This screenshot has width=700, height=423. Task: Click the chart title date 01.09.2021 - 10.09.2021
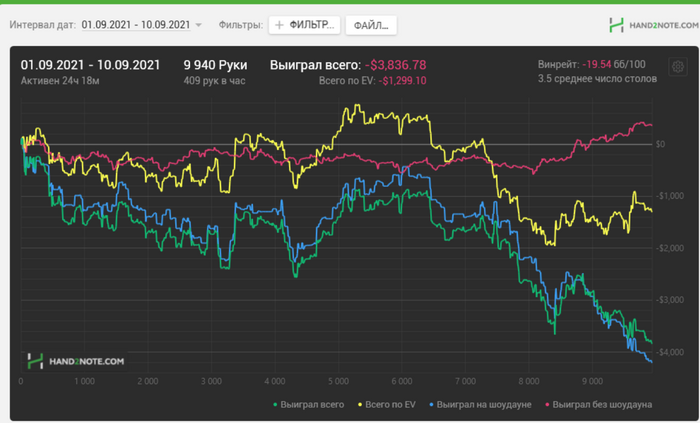(x=90, y=65)
